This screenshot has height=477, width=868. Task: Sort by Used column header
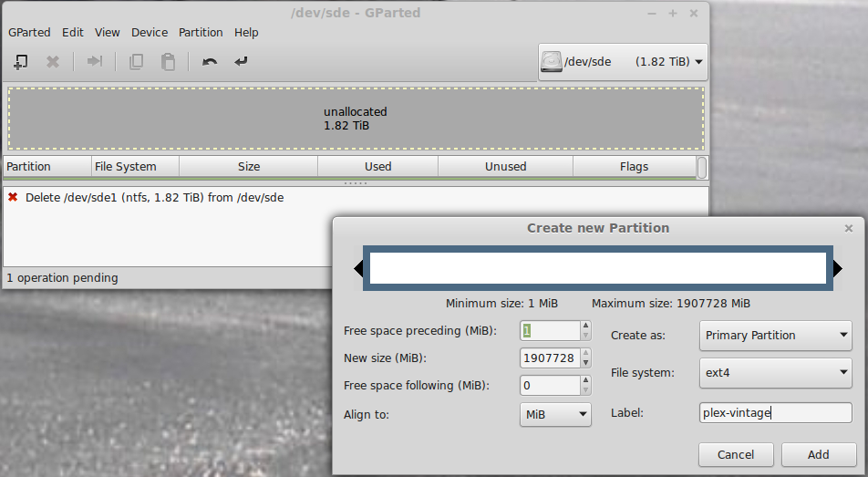pos(378,167)
